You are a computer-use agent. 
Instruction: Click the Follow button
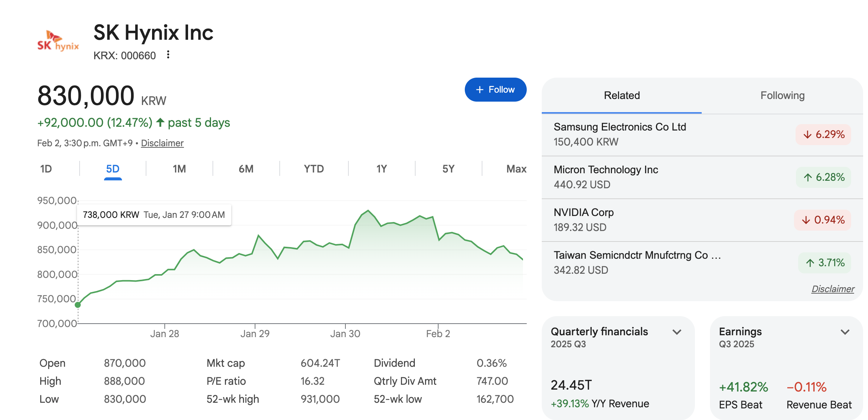(495, 90)
